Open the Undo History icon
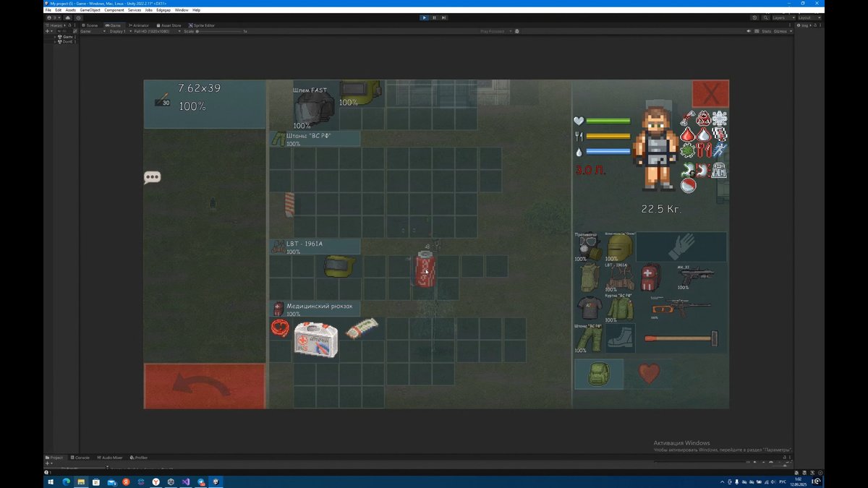This screenshot has width=868, height=488. pos(754,17)
